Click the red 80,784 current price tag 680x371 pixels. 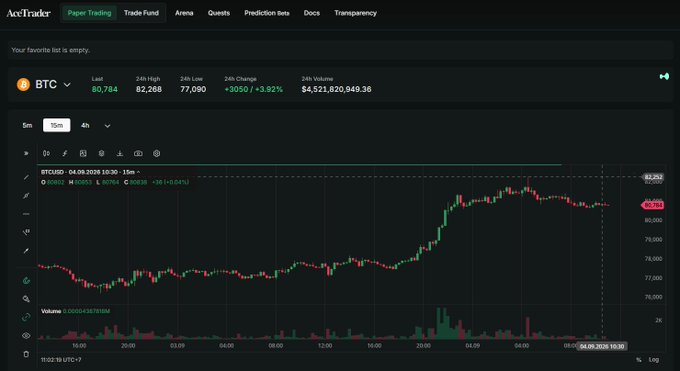[x=653, y=205]
